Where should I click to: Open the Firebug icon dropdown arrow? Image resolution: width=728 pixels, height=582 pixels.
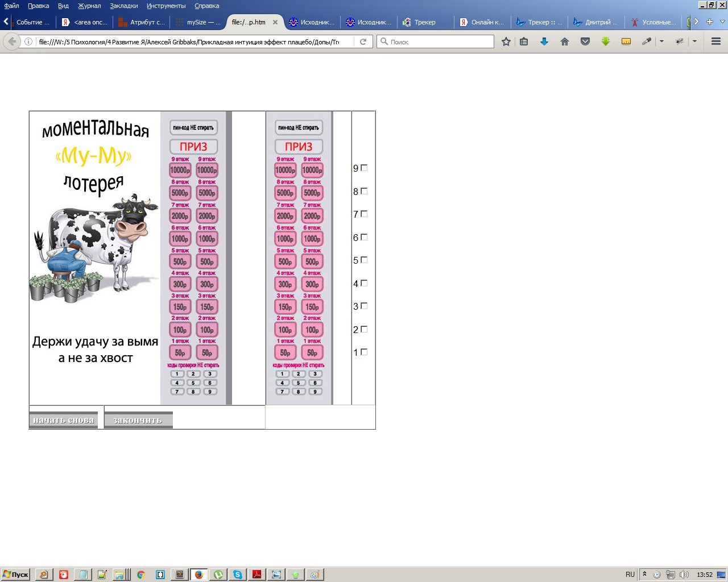(694, 41)
